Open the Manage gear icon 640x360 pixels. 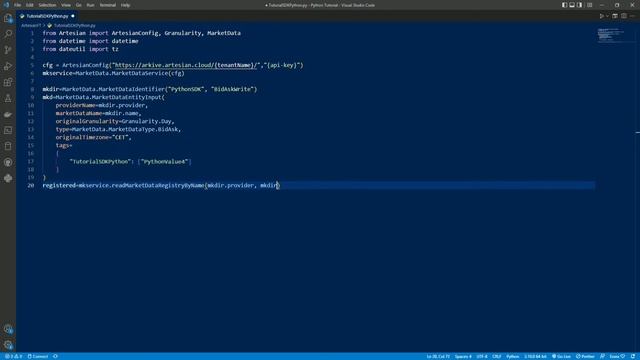[8, 345]
